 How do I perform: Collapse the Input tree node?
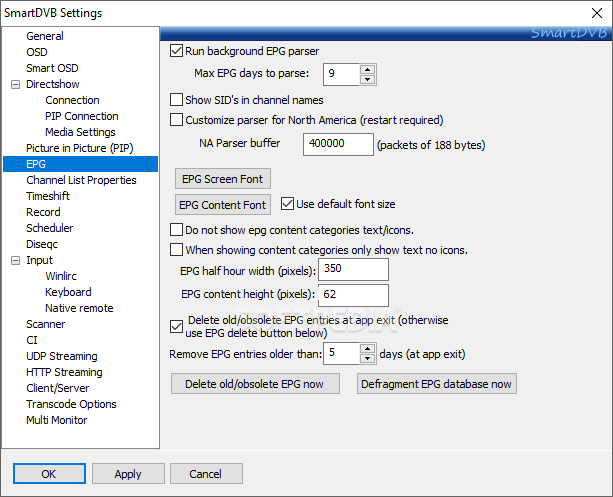click(15, 260)
